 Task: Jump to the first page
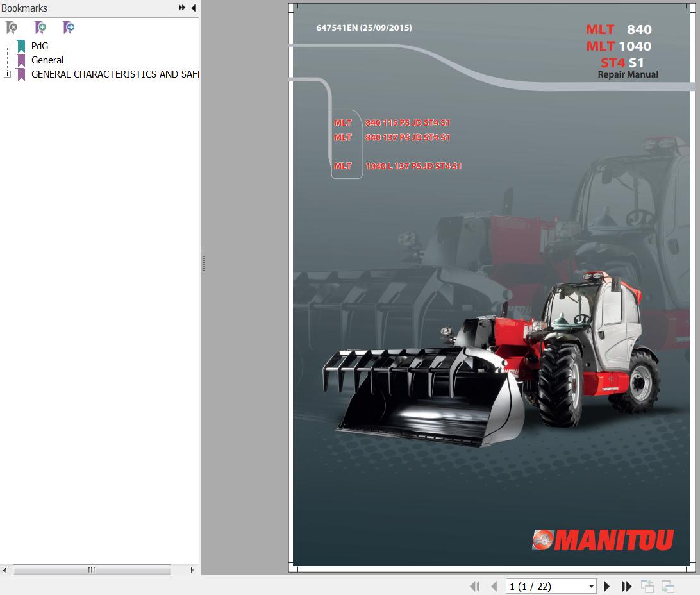click(474, 586)
